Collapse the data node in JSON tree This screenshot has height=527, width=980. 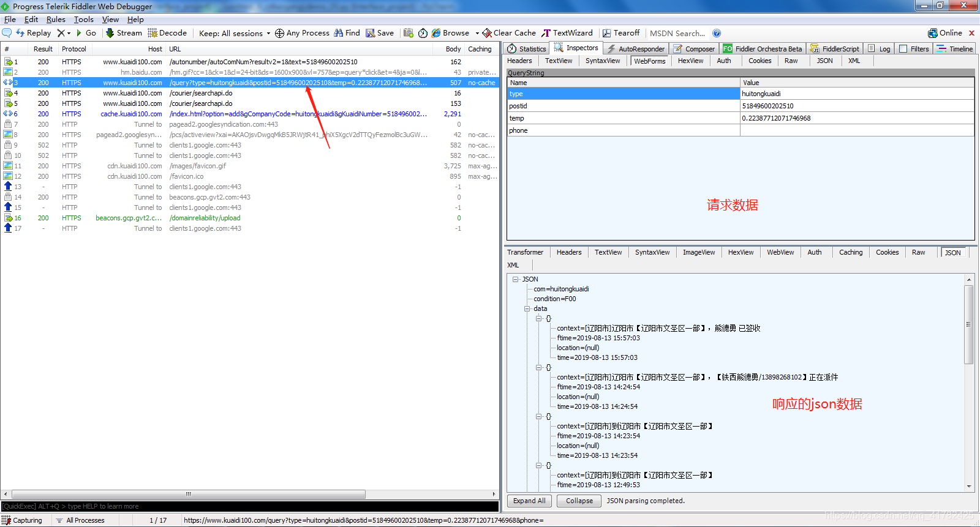[527, 308]
